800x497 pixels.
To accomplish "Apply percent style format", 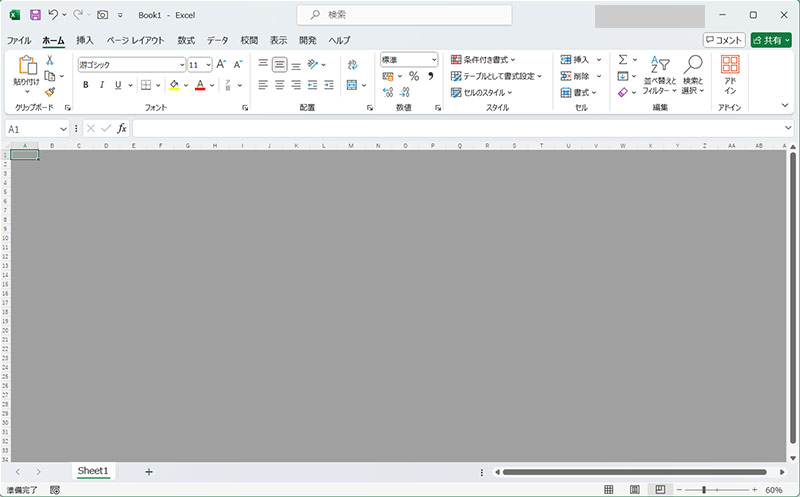I will click(x=414, y=76).
